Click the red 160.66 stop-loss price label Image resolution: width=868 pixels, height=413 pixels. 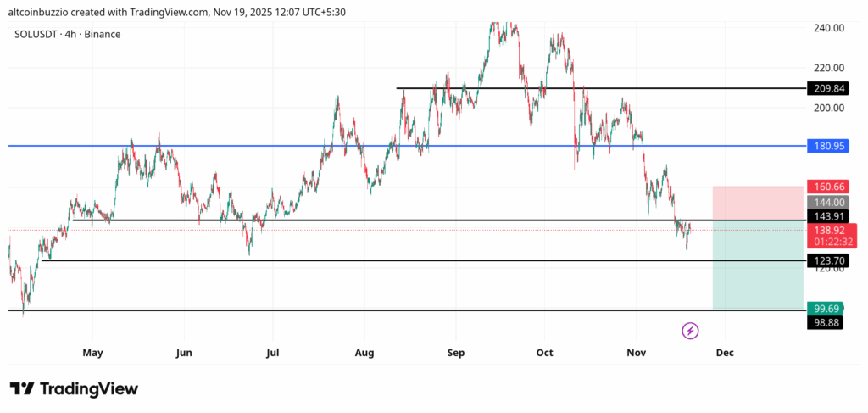(x=826, y=187)
